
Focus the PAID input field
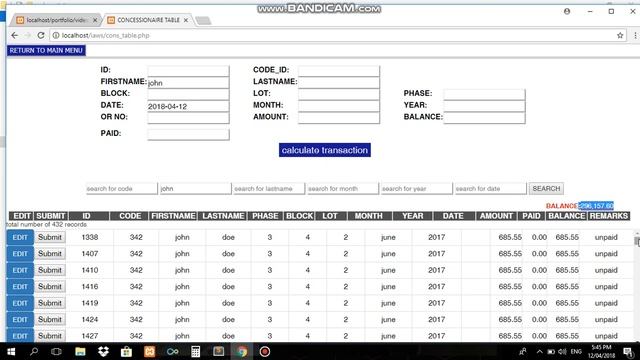click(188, 135)
